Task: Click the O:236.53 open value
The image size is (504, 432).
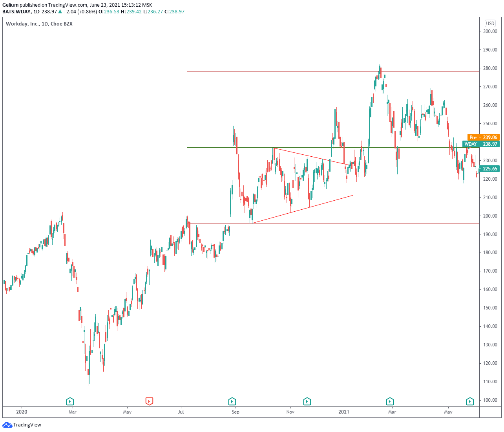Action: point(109,12)
